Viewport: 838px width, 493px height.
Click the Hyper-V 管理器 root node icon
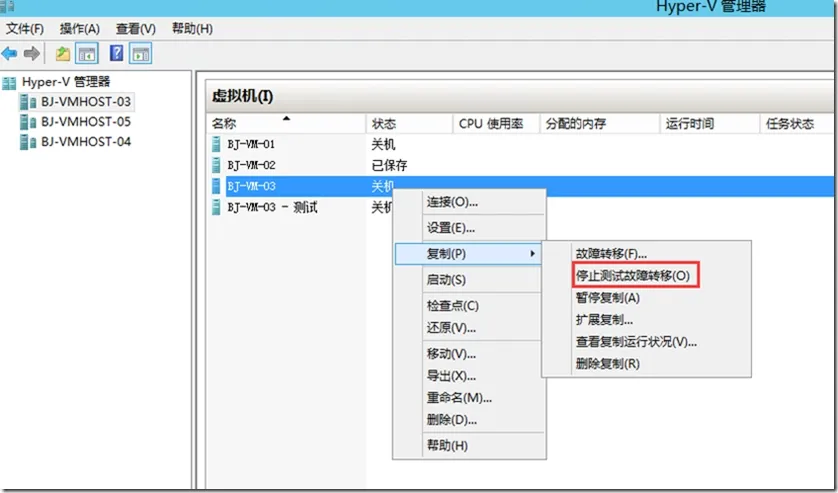9,83
